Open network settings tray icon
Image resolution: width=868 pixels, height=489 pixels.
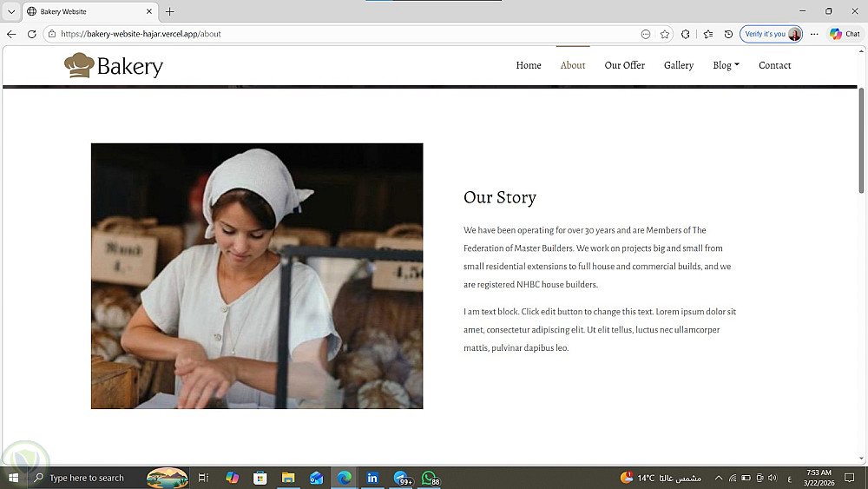click(x=733, y=478)
